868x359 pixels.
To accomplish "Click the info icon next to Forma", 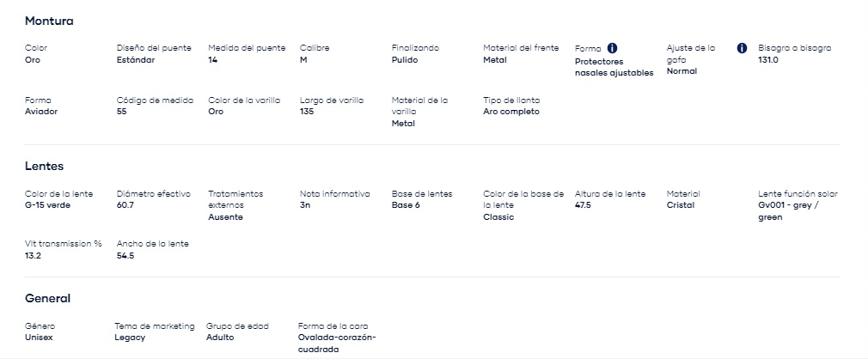I will 612,48.
